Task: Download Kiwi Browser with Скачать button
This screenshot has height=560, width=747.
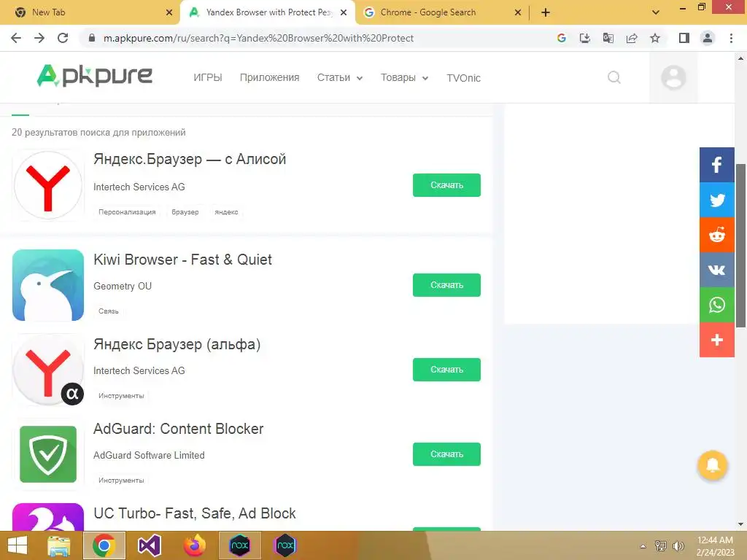Action: [446, 285]
